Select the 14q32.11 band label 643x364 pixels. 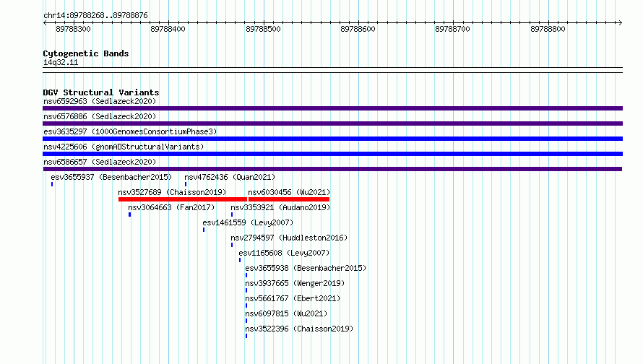coord(61,62)
